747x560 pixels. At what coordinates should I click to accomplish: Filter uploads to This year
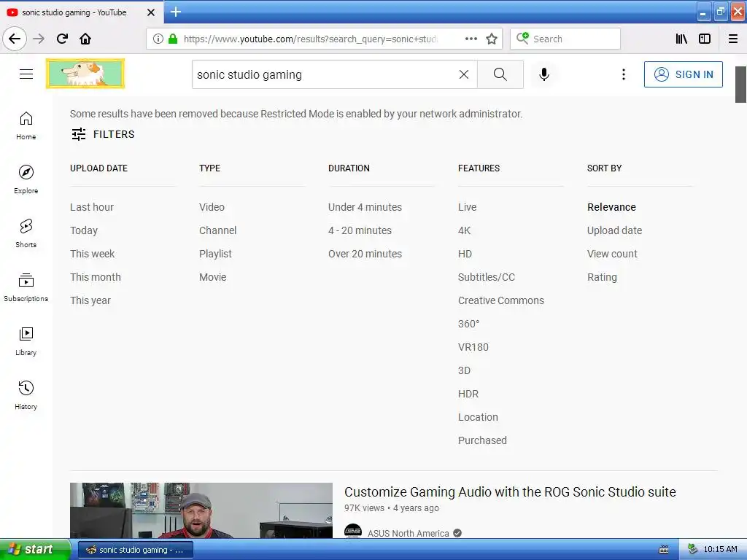tap(90, 300)
